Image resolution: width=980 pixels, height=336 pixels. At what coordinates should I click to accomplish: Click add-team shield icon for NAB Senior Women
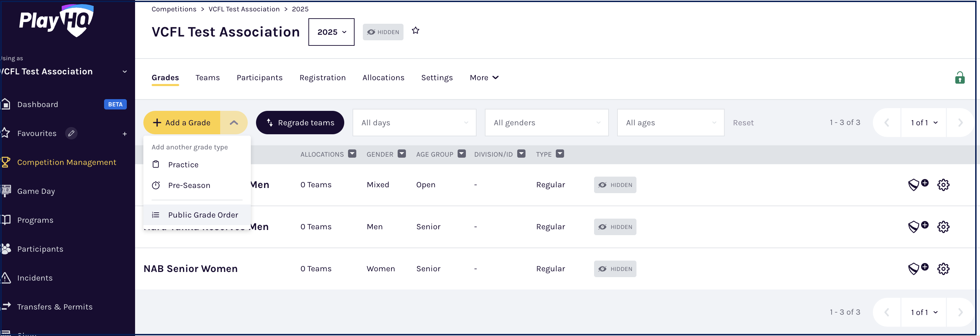917,268
